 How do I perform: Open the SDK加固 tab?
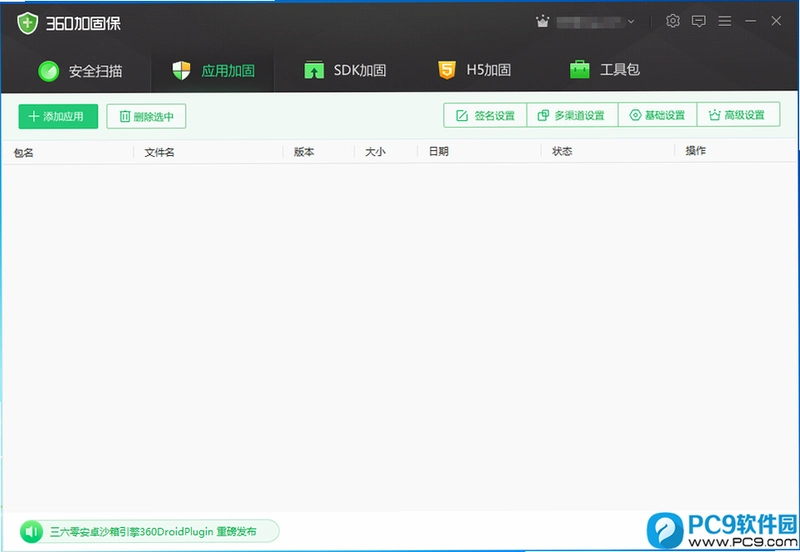(x=345, y=70)
